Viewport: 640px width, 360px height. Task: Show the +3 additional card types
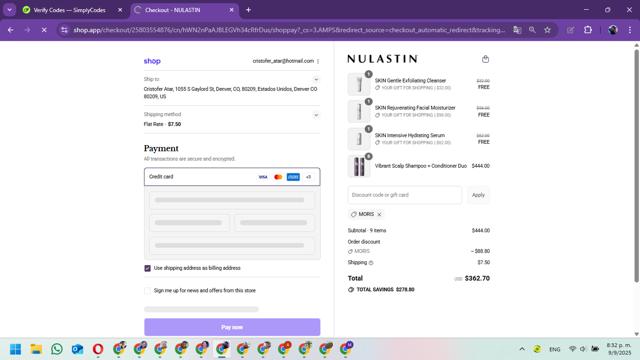(309, 177)
